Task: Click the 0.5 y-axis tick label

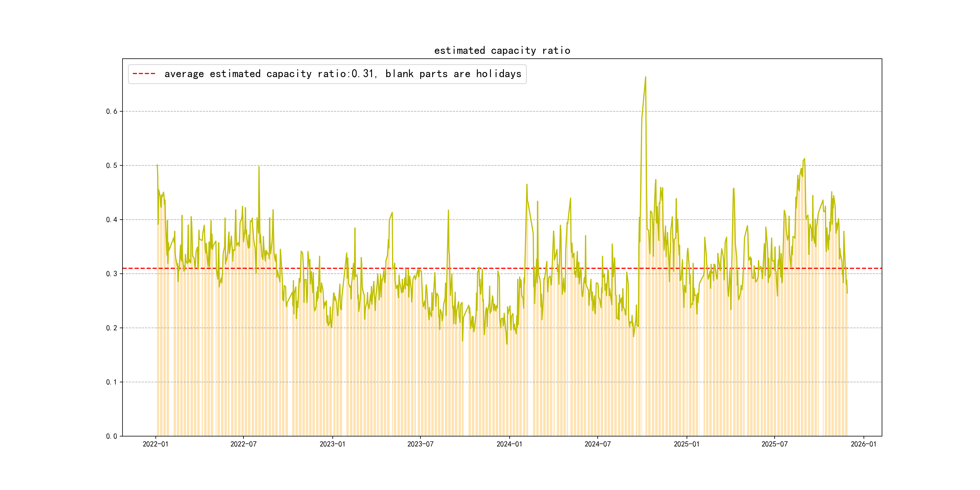Action: click(112, 165)
